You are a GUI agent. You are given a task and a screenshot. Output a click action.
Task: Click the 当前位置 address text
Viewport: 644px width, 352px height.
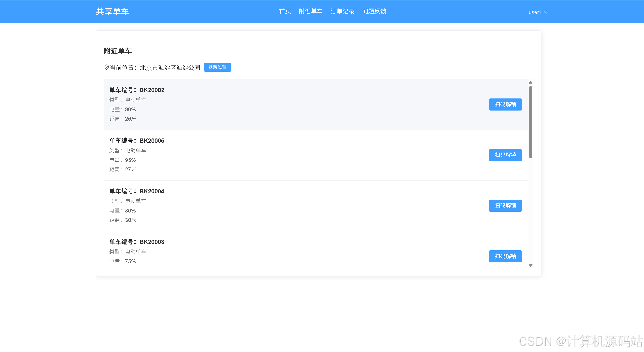pyautogui.click(x=170, y=68)
